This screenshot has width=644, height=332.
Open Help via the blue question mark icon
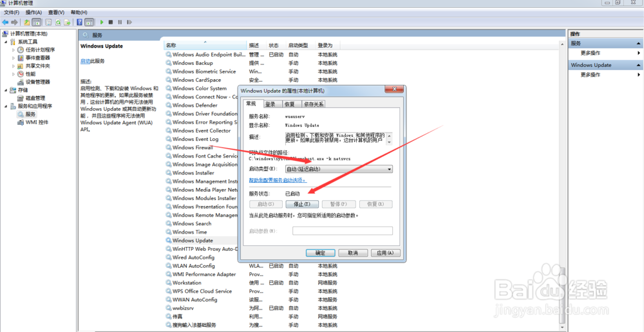[x=80, y=22]
